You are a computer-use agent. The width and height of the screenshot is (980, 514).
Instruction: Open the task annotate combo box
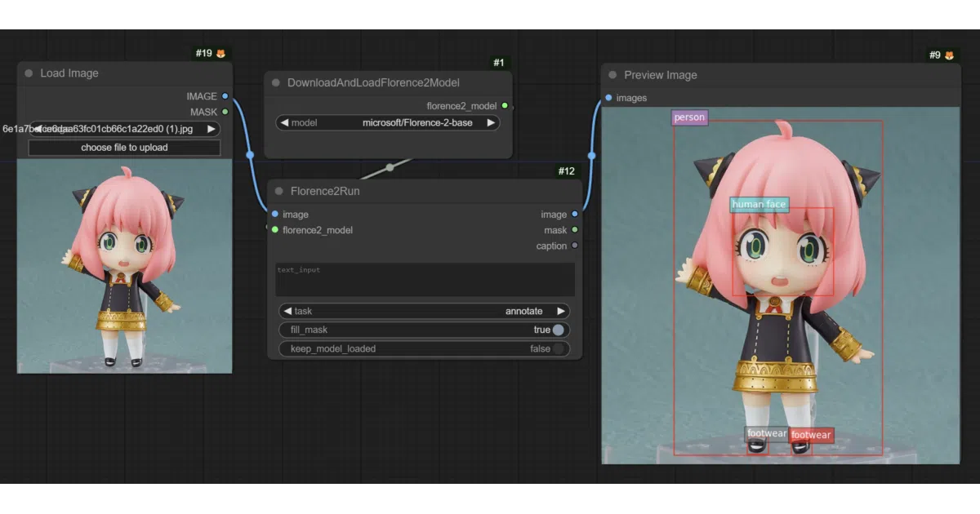[425, 311]
